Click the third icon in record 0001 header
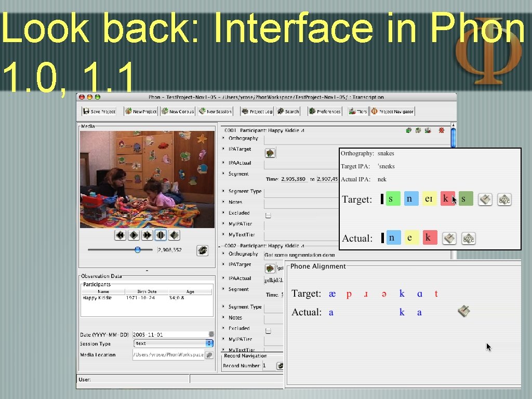The image size is (532, 399). (x=428, y=130)
